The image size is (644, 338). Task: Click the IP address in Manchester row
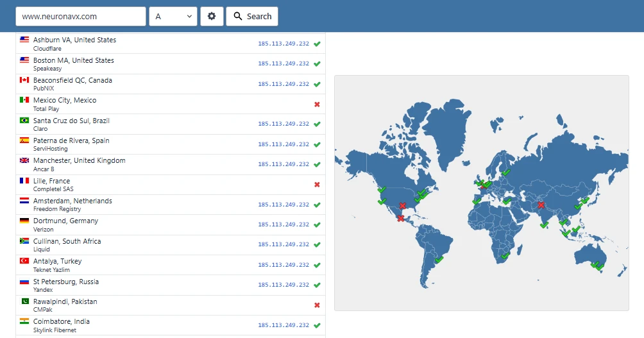[x=284, y=164]
